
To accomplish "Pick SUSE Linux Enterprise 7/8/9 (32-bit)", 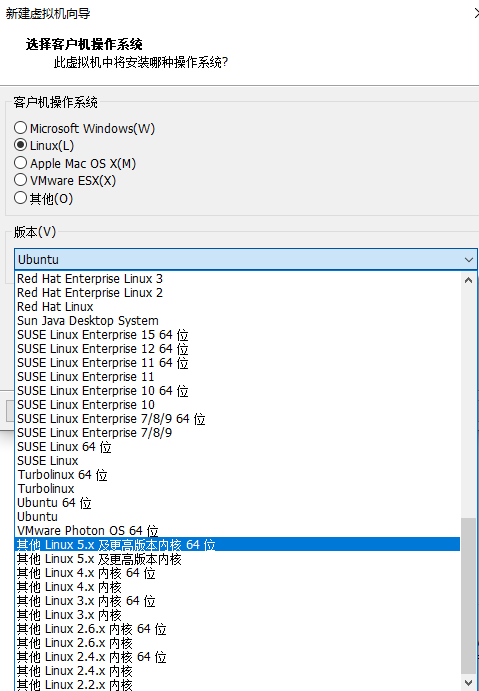I will tap(237, 433).
